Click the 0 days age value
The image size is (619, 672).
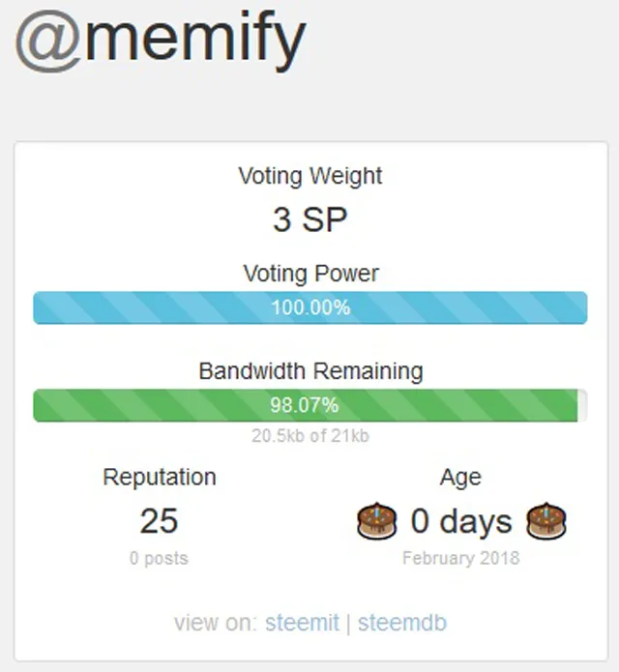pos(461,522)
